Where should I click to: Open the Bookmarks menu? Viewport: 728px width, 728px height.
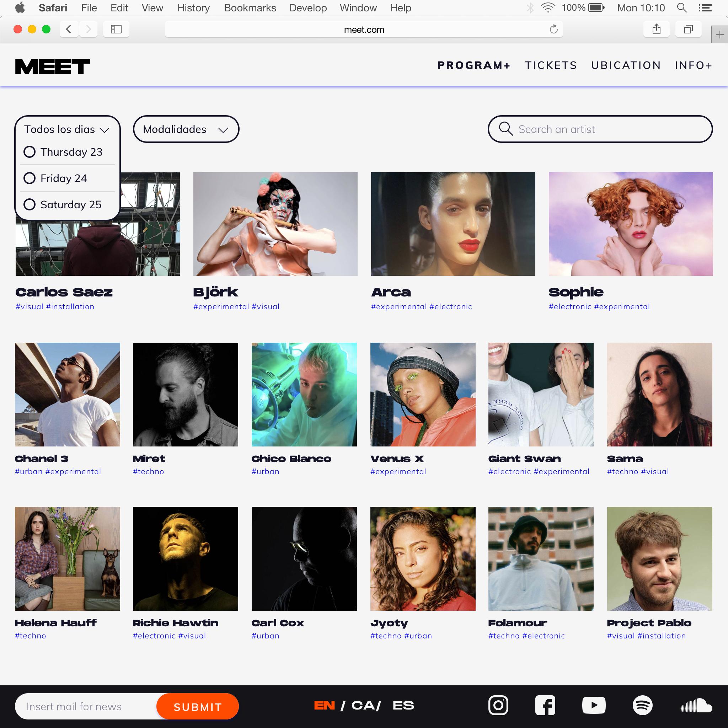tap(250, 8)
